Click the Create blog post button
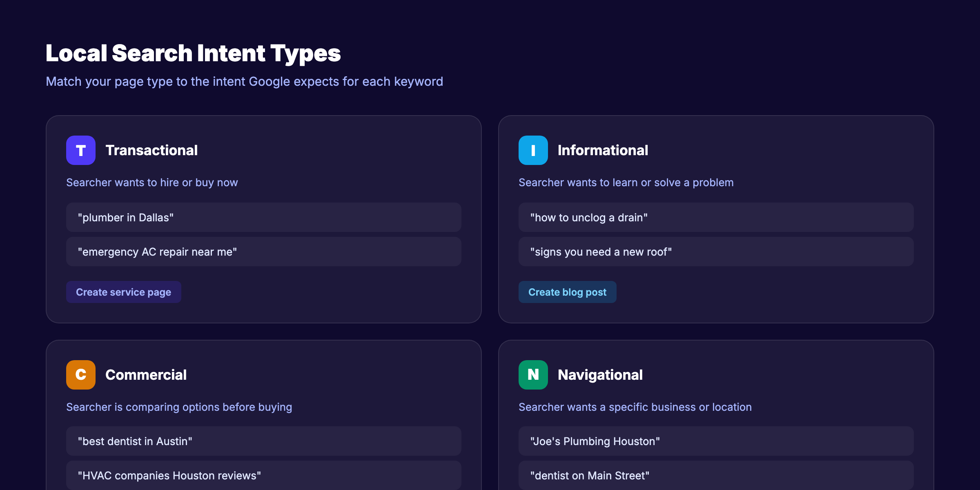 click(567, 292)
